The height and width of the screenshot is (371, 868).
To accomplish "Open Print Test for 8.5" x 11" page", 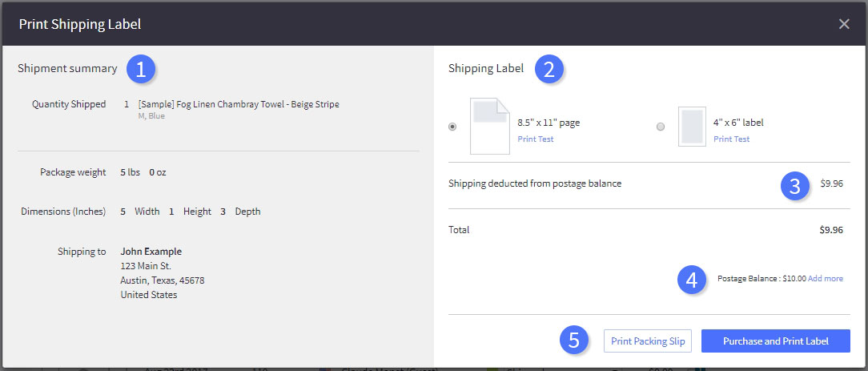I will click(536, 139).
